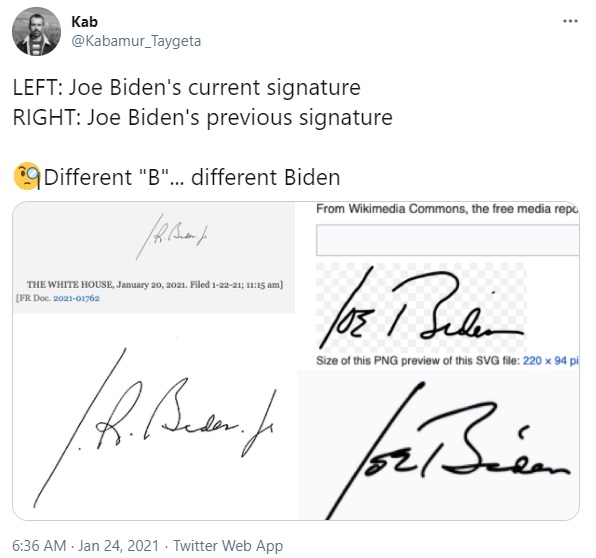Open the small White House signature image
596x558 pixels.
coord(172,236)
